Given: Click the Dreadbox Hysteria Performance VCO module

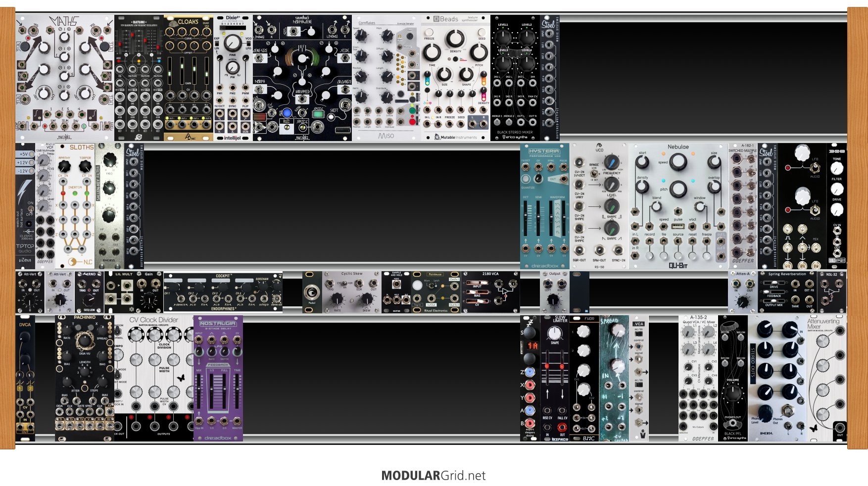Looking at the screenshot, I should click(545, 206).
